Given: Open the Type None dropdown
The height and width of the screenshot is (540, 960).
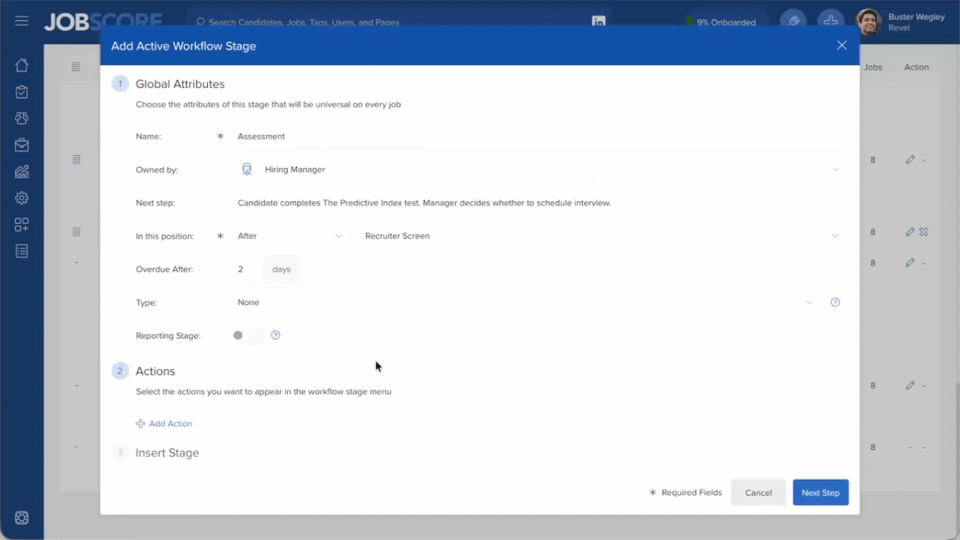Looking at the screenshot, I should click(x=526, y=302).
